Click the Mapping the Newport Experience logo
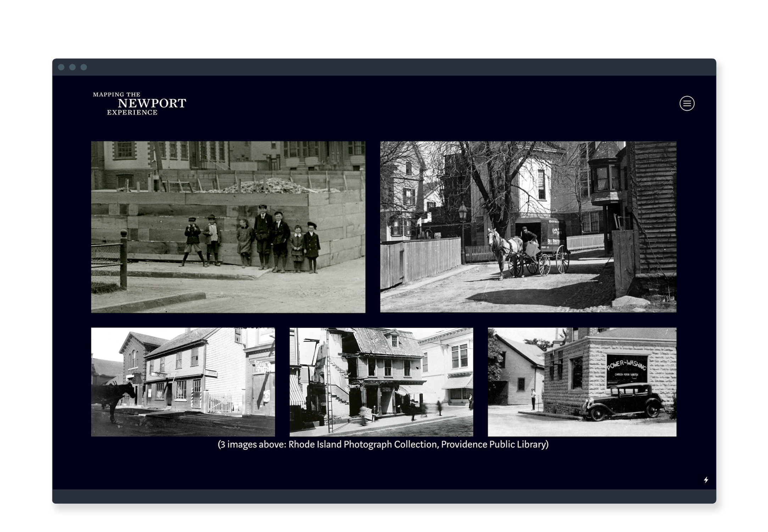This screenshot has width=768, height=532. pos(139,103)
